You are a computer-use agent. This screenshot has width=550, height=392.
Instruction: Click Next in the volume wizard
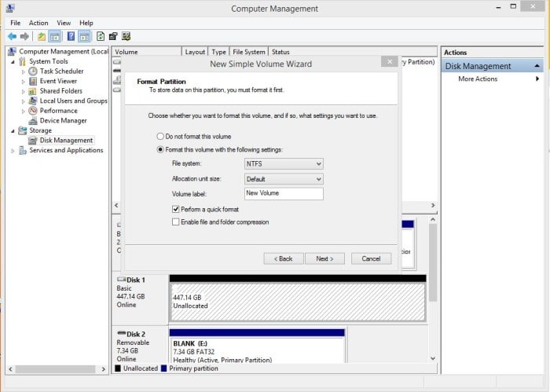click(324, 258)
